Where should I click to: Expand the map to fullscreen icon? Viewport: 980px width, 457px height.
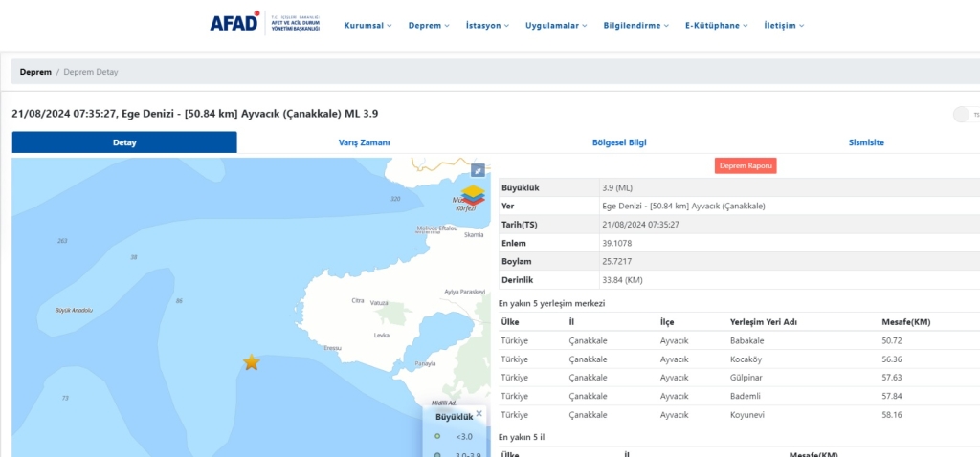point(478,170)
